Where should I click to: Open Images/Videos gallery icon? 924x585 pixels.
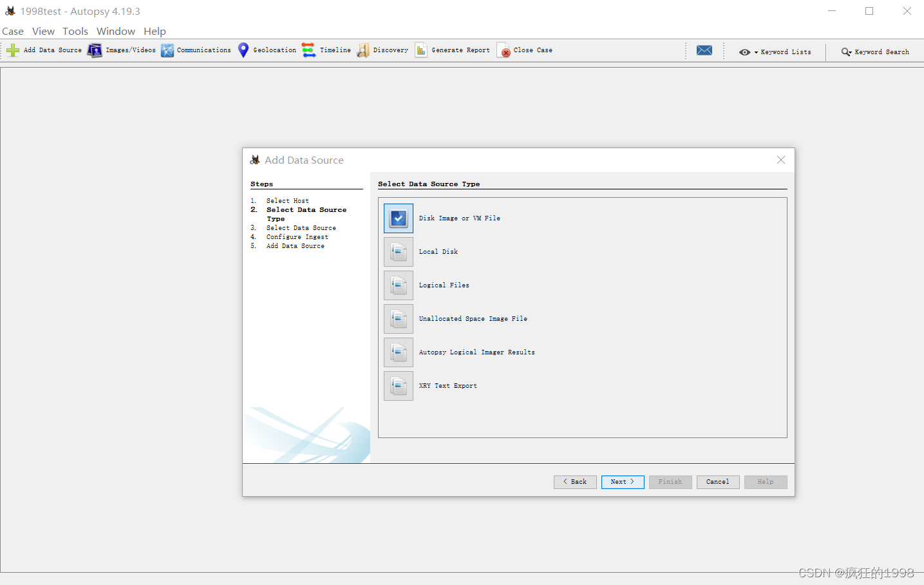point(95,50)
